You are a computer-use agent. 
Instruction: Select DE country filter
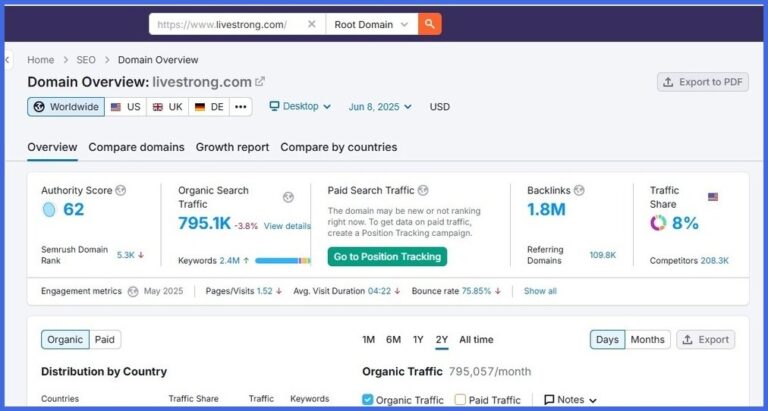(x=209, y=107)
